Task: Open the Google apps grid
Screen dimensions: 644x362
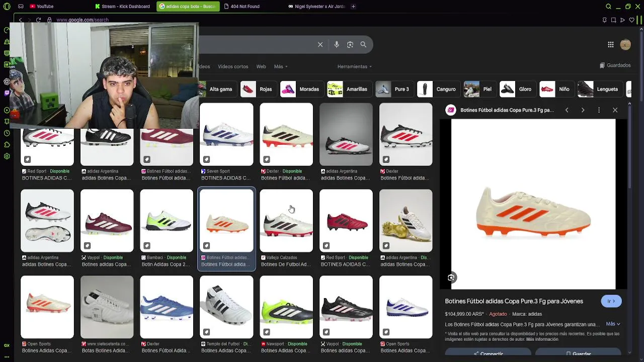Action: click(610, 45)
